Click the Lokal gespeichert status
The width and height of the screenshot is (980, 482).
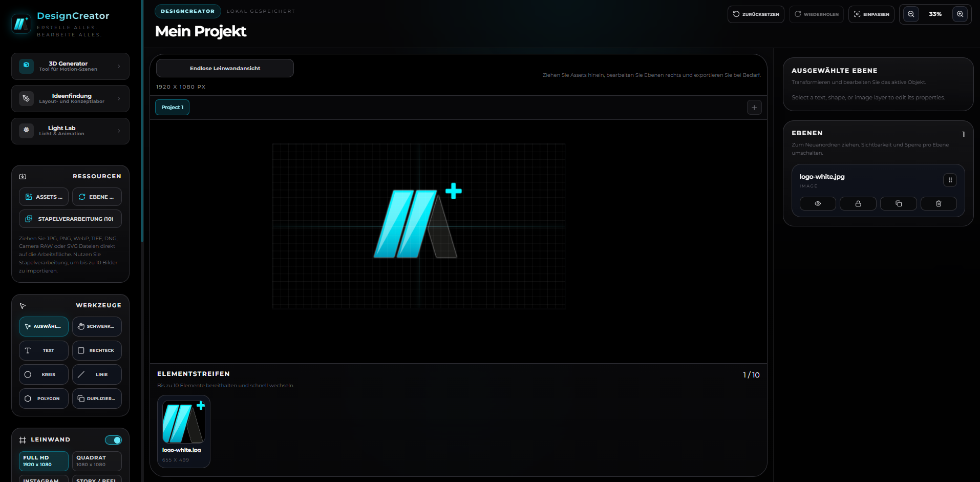click(261, 11)
